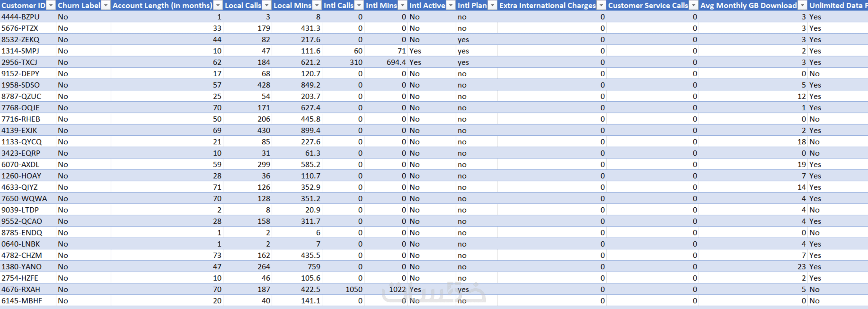This screenshot has width=868, height=309.
Task: Open the Intl Calls filter dropdown
Action: click(359, 5)
